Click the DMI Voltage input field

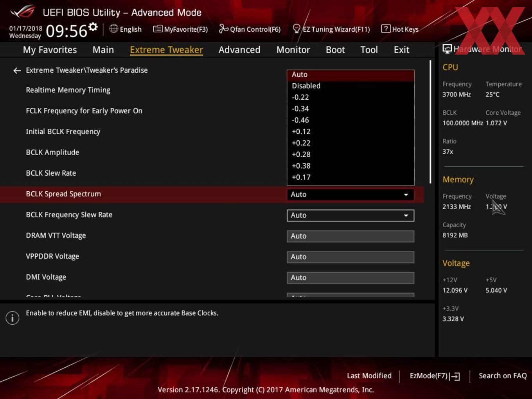350,278
